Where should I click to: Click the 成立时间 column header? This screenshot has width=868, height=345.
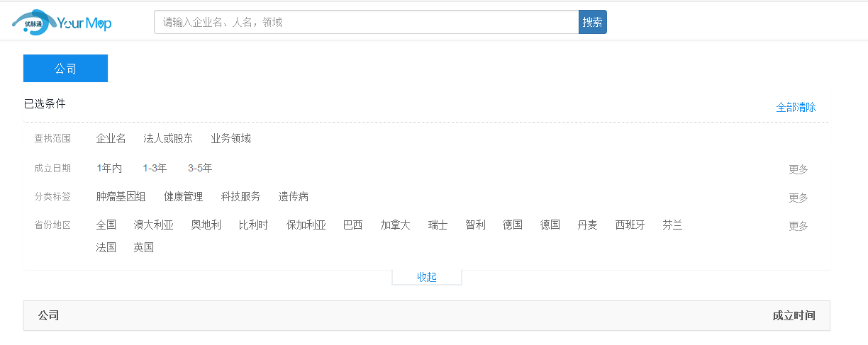[x=794, y=316]
